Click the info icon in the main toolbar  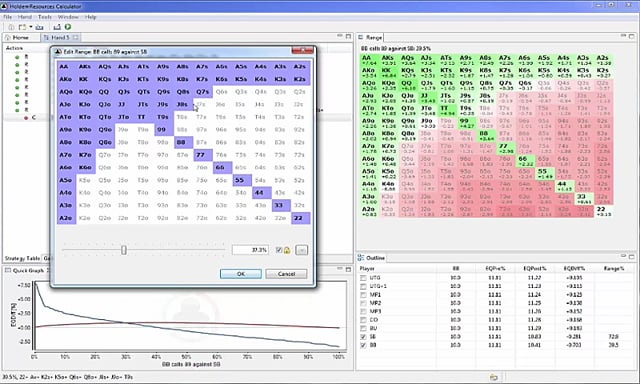[x=11, y=27]
